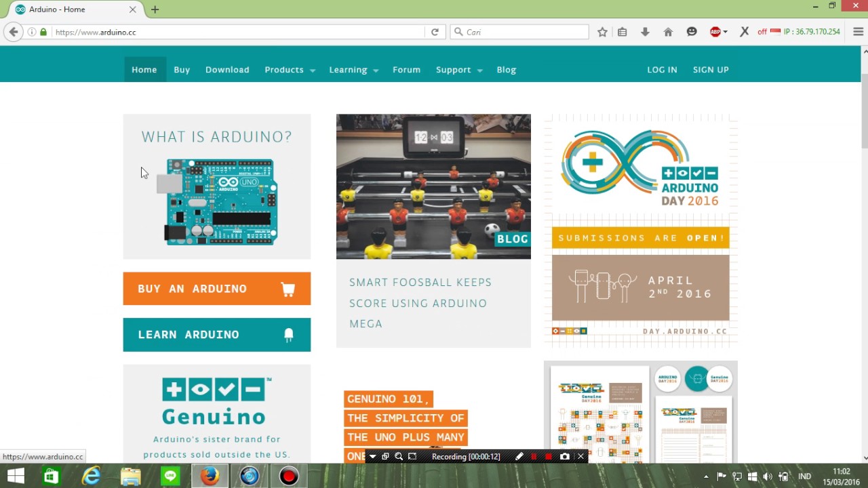Click the Cari search box

519,32
